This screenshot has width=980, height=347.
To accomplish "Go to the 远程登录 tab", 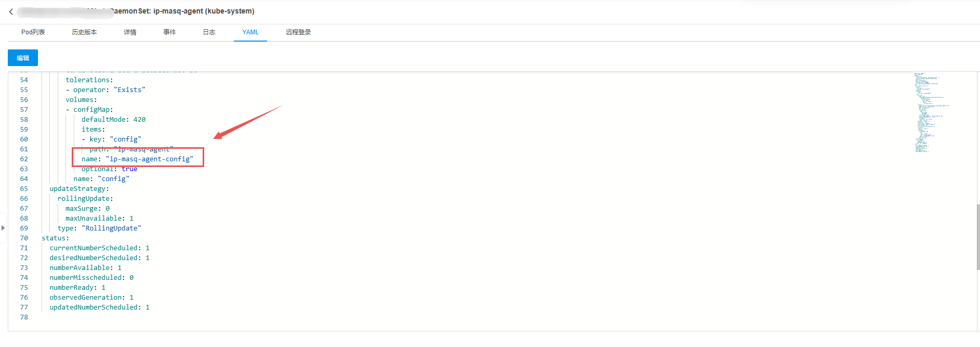I will click(298, 32).
